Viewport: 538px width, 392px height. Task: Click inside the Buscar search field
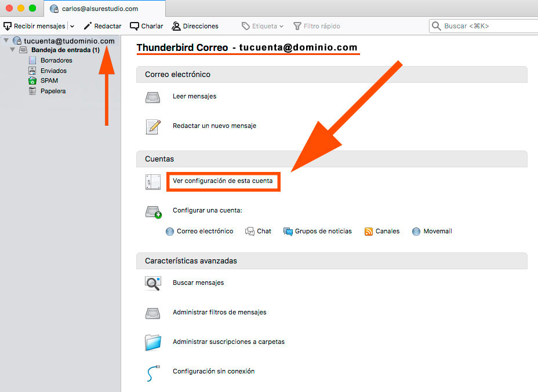pyautogui.click(x=481, y=25)
